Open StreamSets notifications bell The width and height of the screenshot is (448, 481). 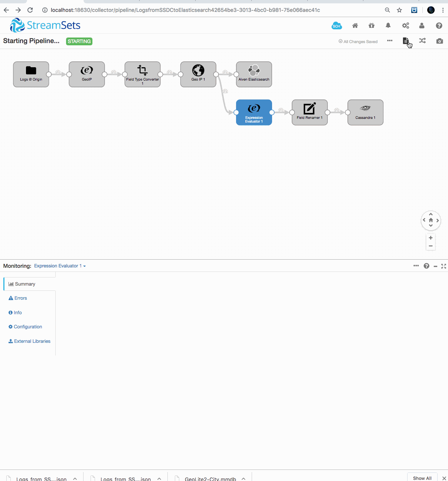(388, 25)
